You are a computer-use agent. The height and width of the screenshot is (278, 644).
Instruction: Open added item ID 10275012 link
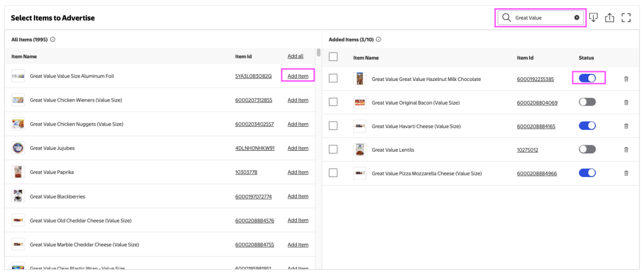[x=527, y=150]
